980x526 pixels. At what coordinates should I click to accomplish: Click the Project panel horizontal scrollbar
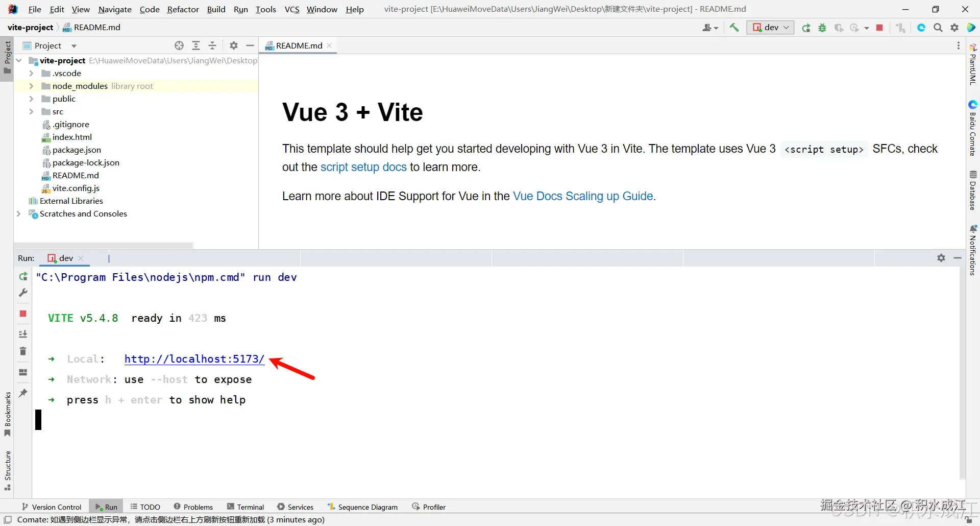[103, 245]
